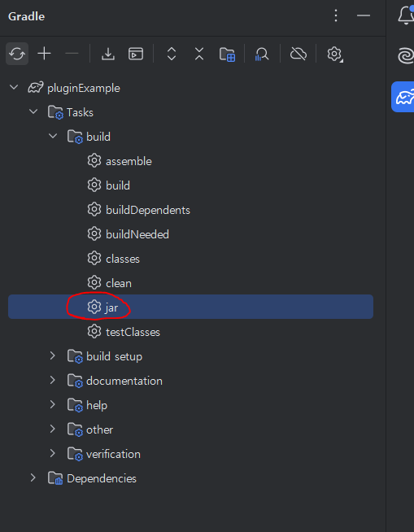The width and height of the screenshot is (414, 532).
Task: Select the assemble task
Action: click(x=129, y=161)
